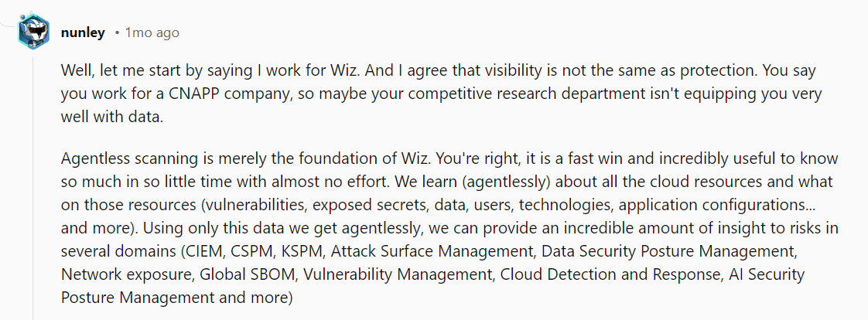Viewport: 868px width, 320px height.
Task: Click the phrase "Network exposure" in the comment
Action: pyautogui.click(x=126, y=274)
